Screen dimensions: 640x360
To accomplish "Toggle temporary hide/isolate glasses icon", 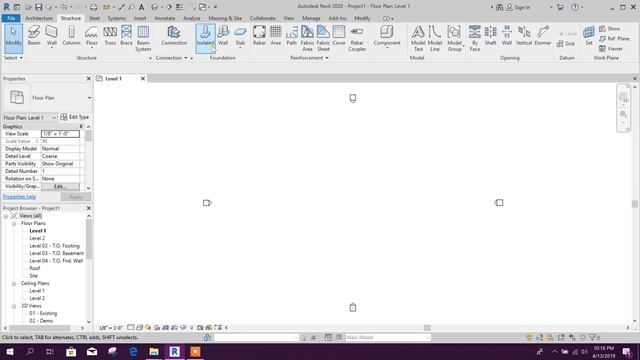I will click(183, 327).
